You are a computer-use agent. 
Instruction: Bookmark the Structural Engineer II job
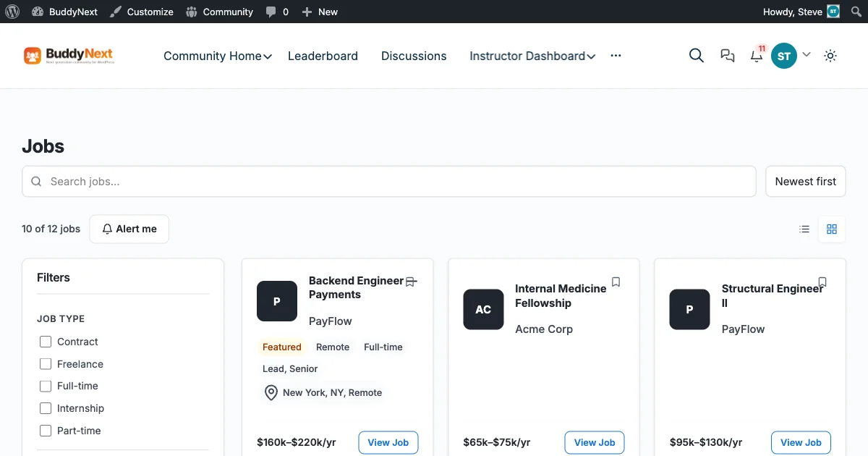[822, 282]
